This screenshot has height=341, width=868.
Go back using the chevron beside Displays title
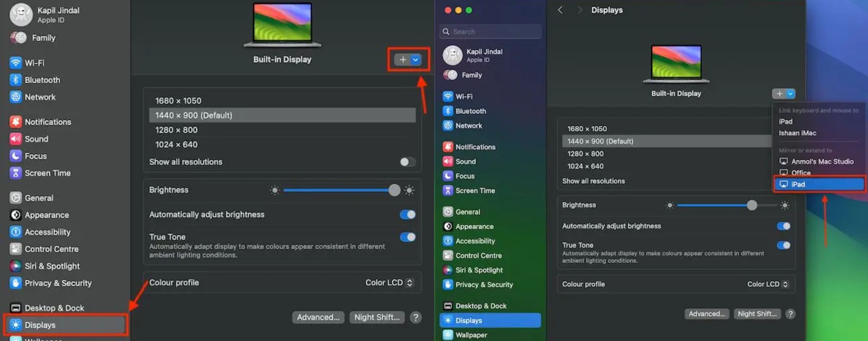pyautogui.click(x=560, y=10)
